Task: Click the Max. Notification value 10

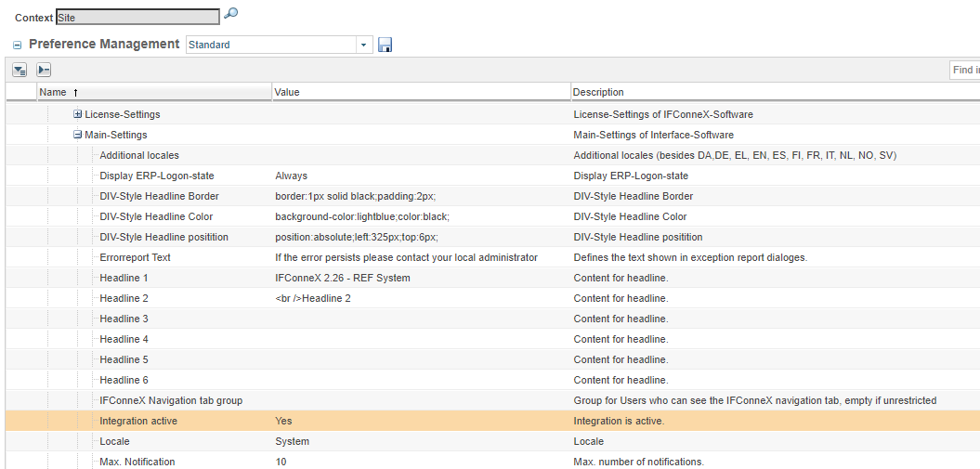Action: pos(281,462)
